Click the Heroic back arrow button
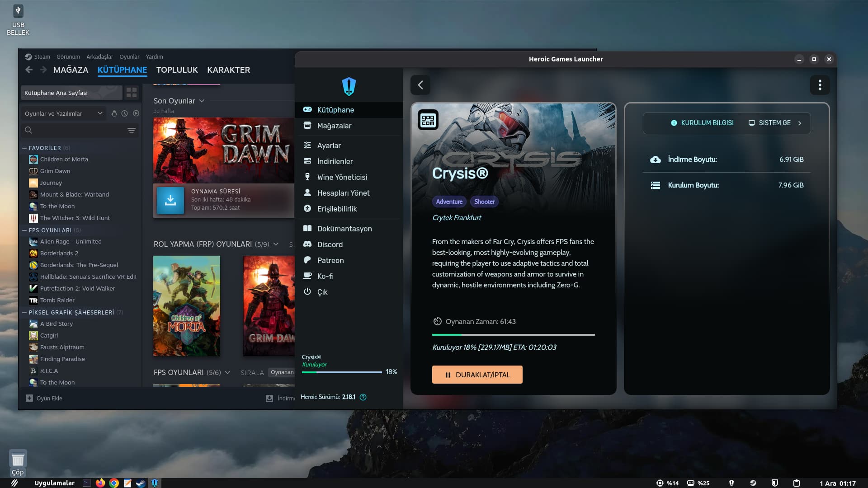Viewport: 868px width, 488px height. pos(420,85)
